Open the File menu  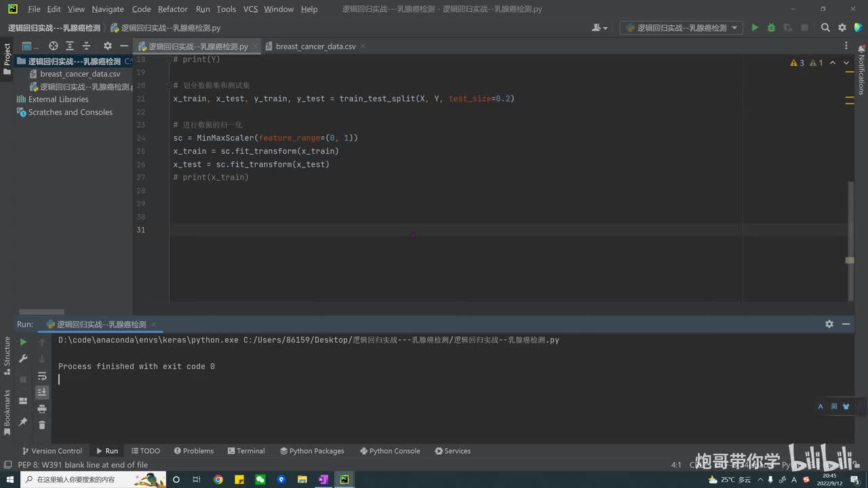click(x=34, y=9)
